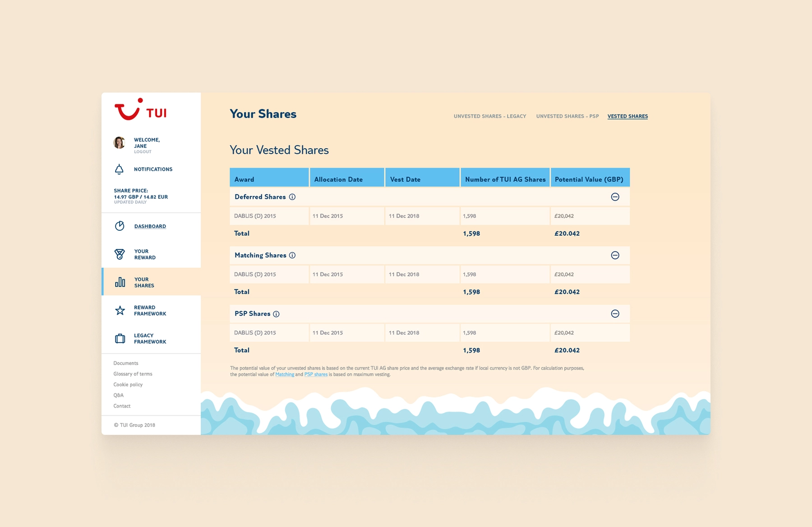Click the Logout link
The width and height of the screenshot is (812, 527).
pos(143,151)
